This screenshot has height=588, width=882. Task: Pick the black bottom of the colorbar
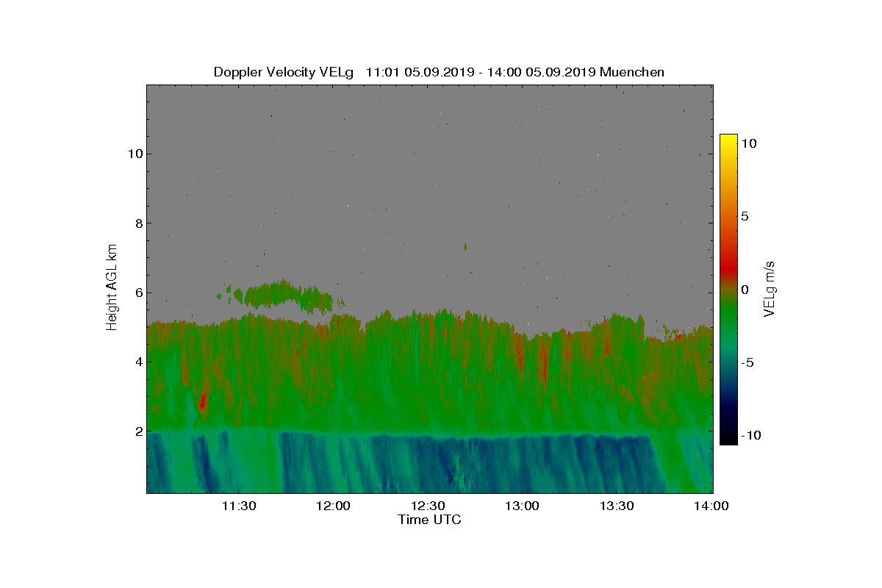click(728, 439)
